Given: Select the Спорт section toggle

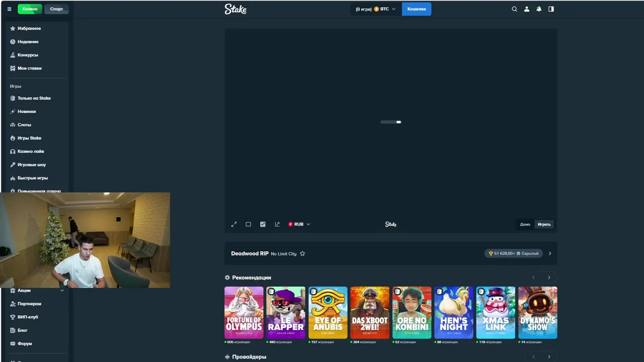Looking at the screenshot, I should [56, 9].
